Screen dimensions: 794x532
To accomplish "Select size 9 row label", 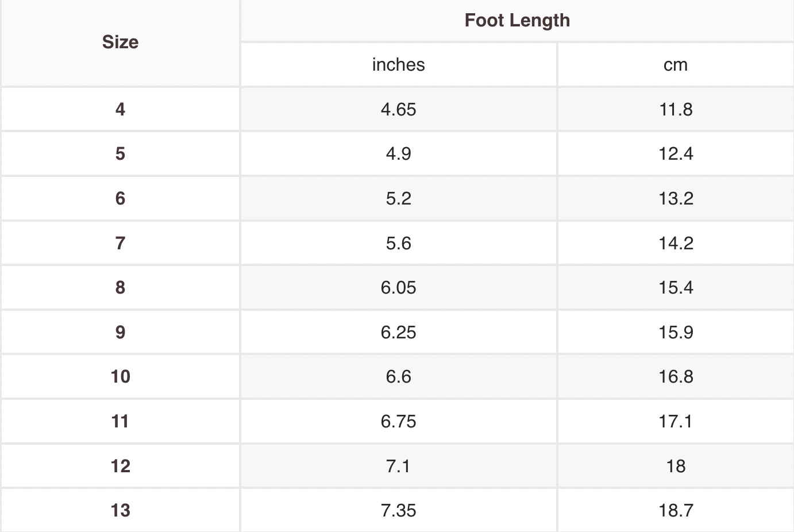I will click(x=120, y=332).
